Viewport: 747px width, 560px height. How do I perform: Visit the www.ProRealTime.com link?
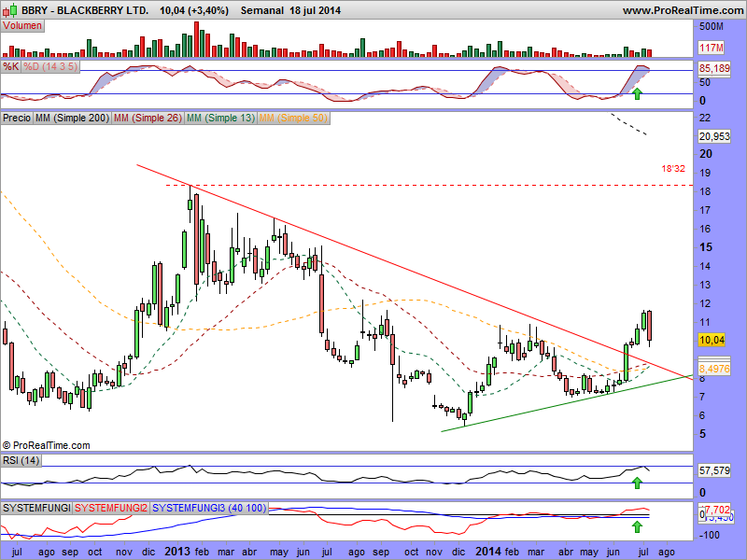[683, 10]
